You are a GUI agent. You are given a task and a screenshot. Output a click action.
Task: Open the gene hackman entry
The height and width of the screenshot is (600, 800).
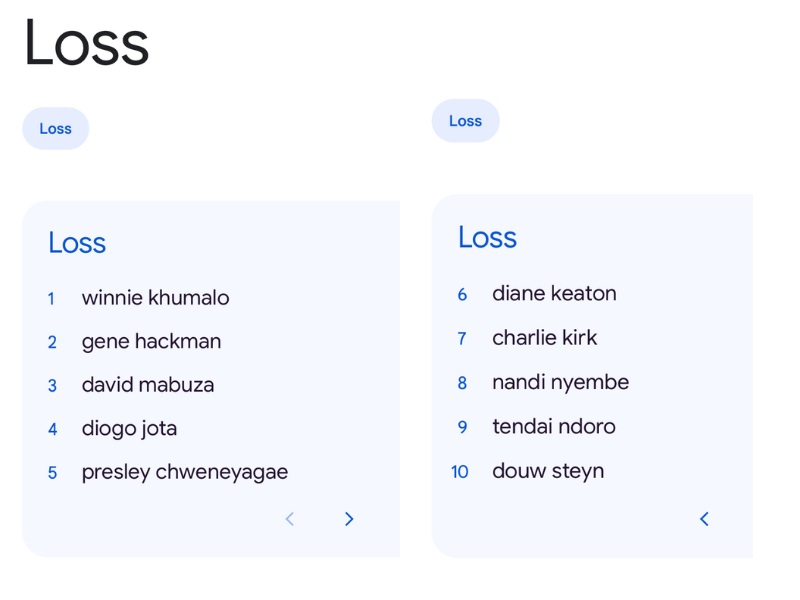tap(151, 342)
